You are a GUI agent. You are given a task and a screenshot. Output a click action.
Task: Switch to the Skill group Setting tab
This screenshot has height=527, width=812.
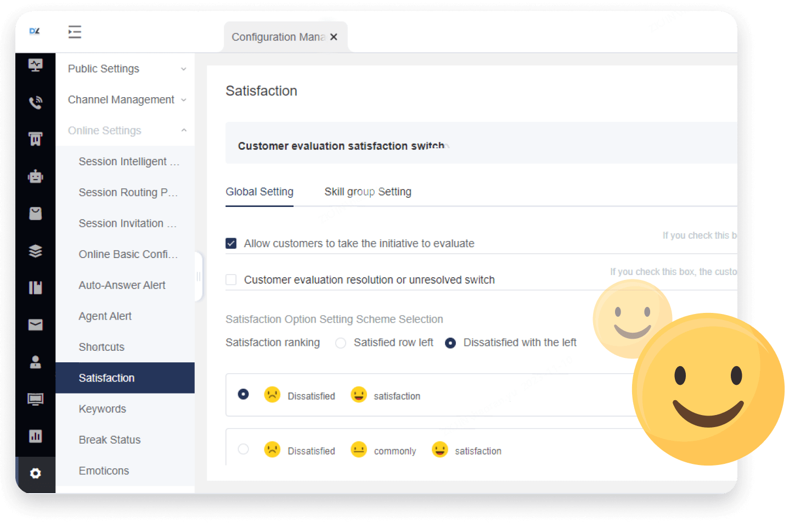click(x=368, y=192)
